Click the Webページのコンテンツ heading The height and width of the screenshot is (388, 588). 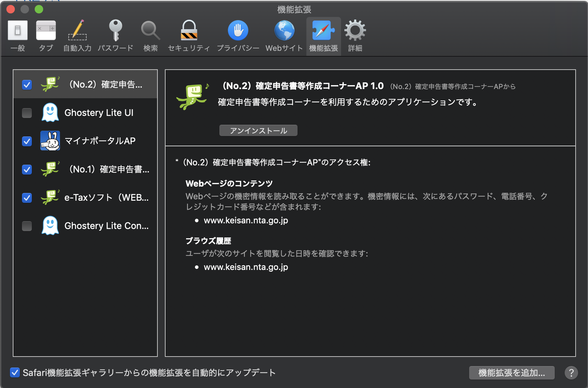[229, 184]
